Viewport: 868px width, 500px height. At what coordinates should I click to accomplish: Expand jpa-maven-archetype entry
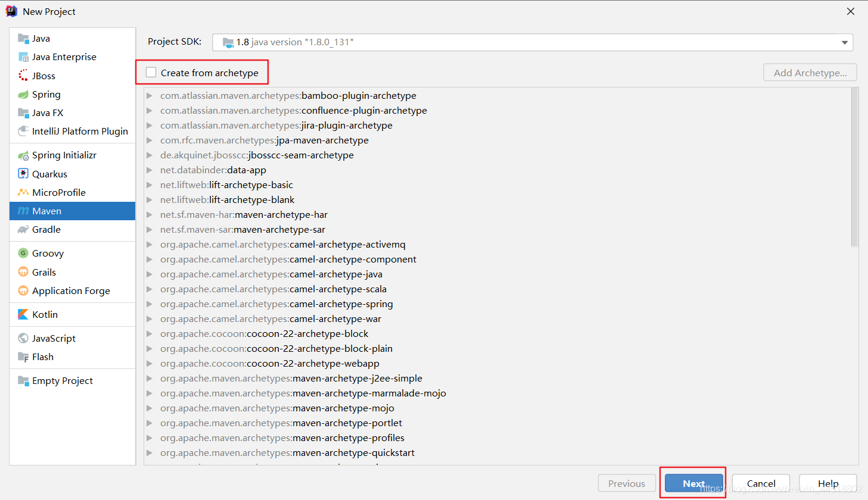[x=150, y=140]
